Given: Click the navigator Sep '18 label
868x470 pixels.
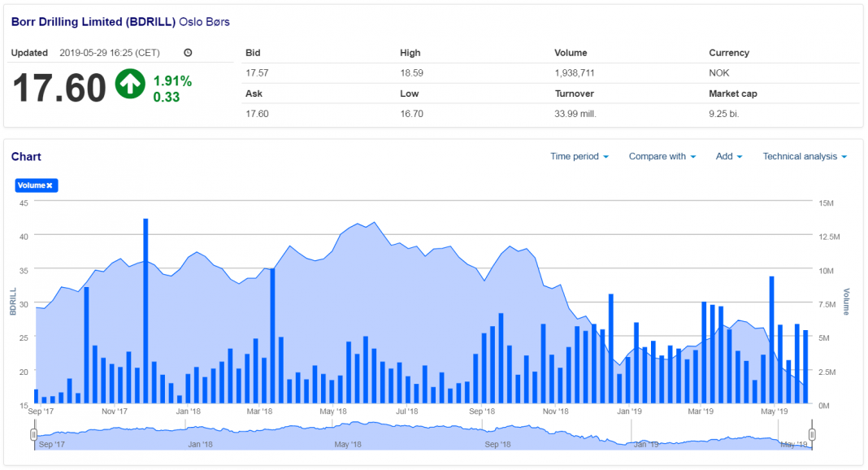Looking at the screenshot, I should point(497,445).
